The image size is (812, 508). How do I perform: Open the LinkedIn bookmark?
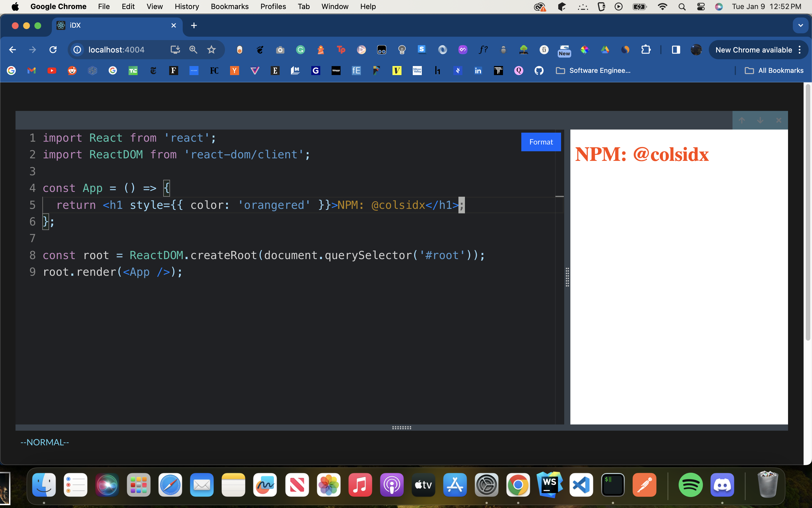click(x=478, y=71)
